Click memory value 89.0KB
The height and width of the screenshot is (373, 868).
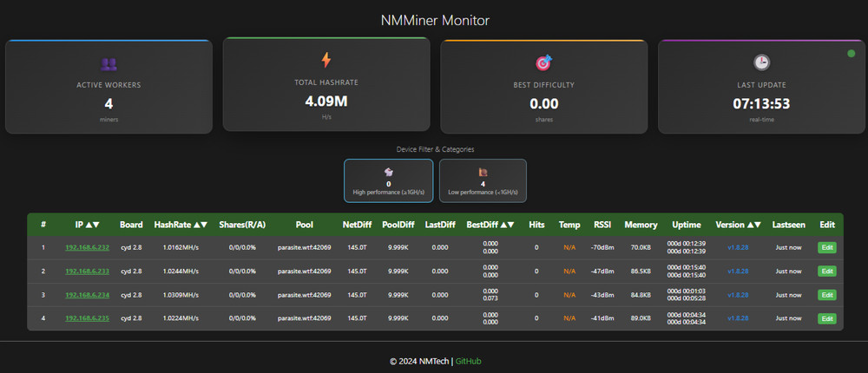641,318
